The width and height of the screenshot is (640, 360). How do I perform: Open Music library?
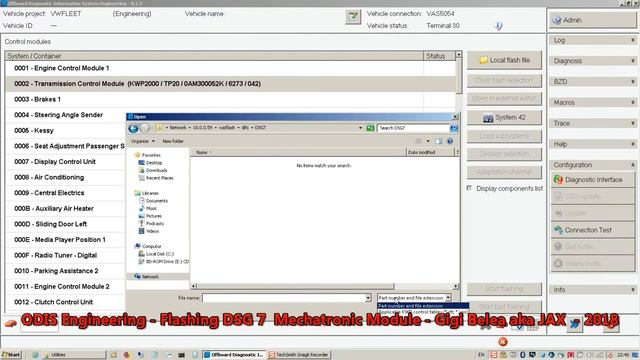click(x=148, y=208)
